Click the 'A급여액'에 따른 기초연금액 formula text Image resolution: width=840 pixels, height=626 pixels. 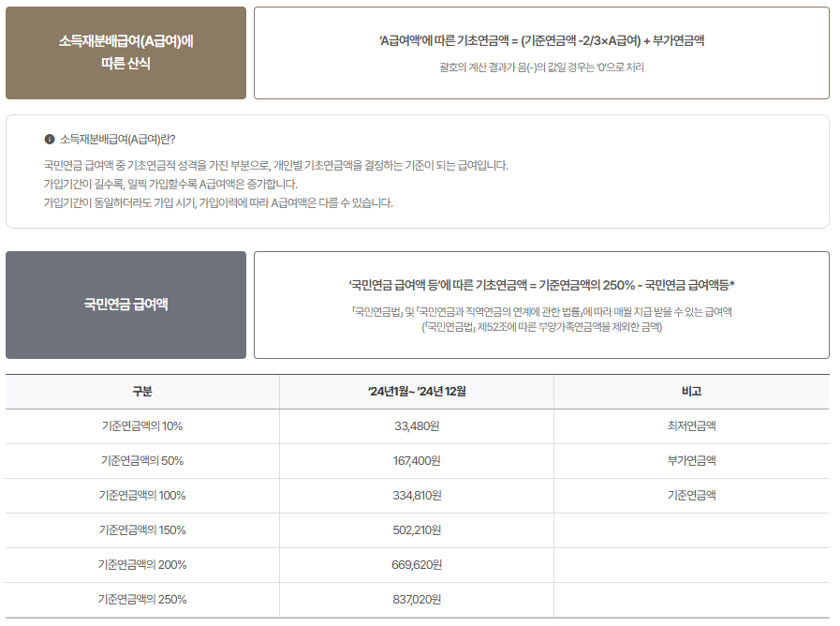(541, 40)
